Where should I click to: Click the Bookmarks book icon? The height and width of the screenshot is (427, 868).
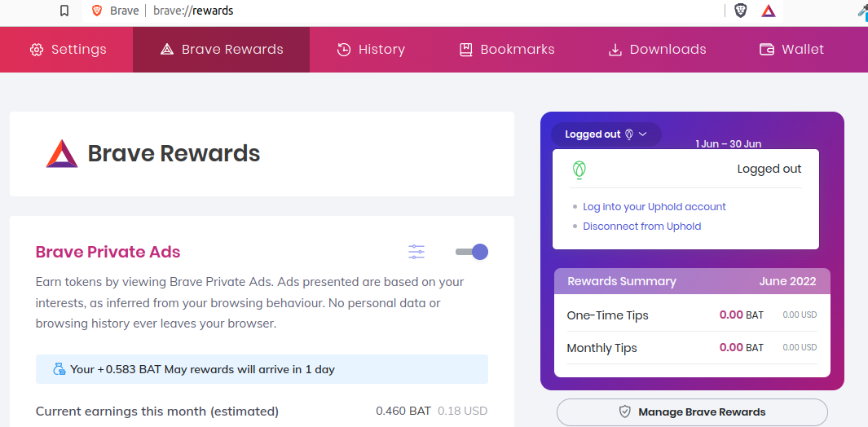465,49
